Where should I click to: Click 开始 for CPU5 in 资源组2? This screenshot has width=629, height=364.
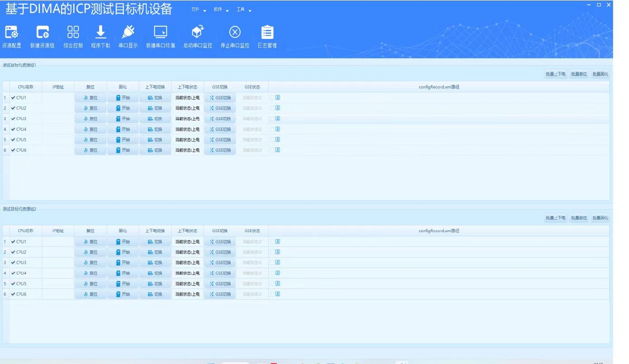(x=123, y=283)
